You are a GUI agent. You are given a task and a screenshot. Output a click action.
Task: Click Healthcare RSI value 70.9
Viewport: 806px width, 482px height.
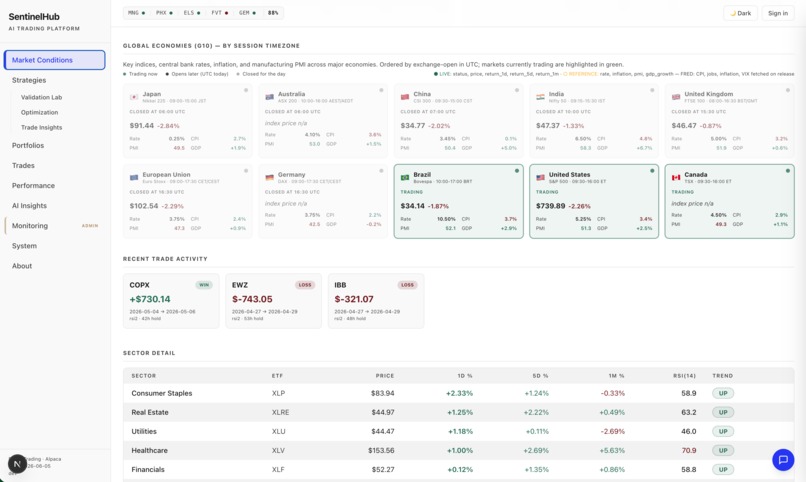(689, 450)
